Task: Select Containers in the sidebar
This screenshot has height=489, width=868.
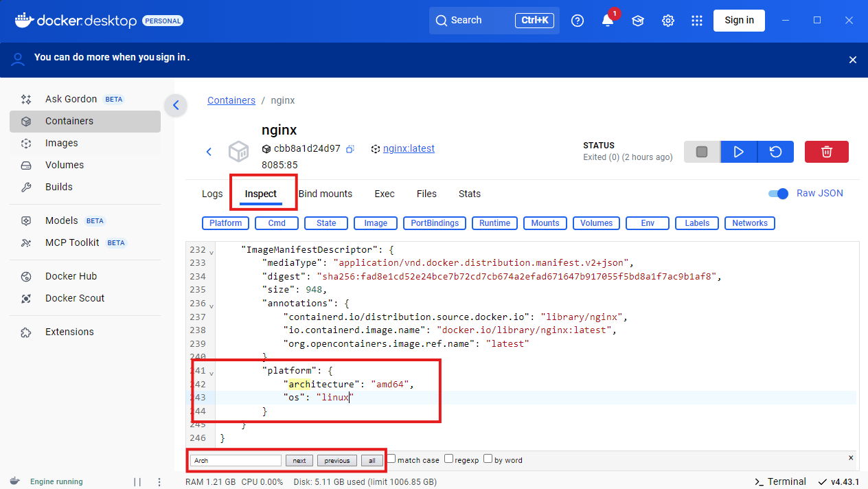Action: [85, 121]
